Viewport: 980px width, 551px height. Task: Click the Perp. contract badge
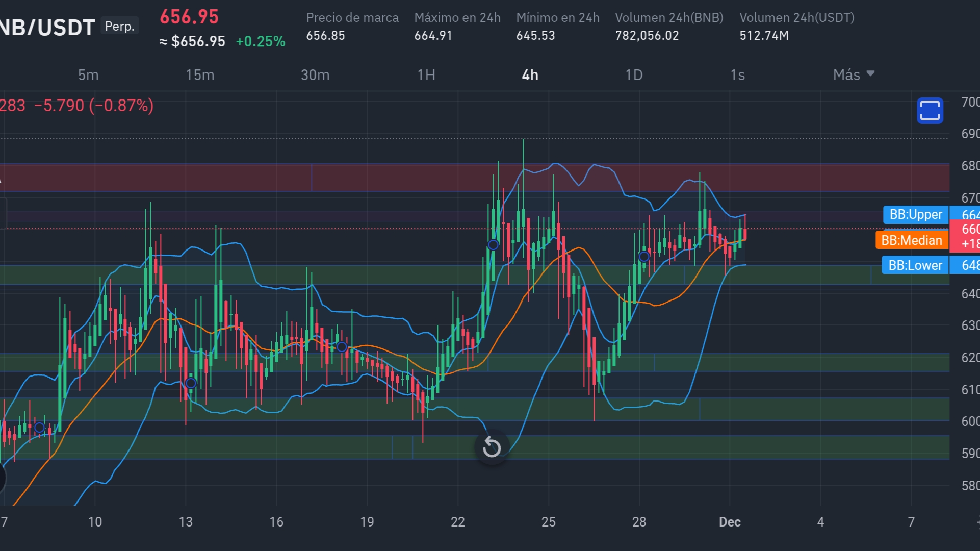[x=119, y=26]
